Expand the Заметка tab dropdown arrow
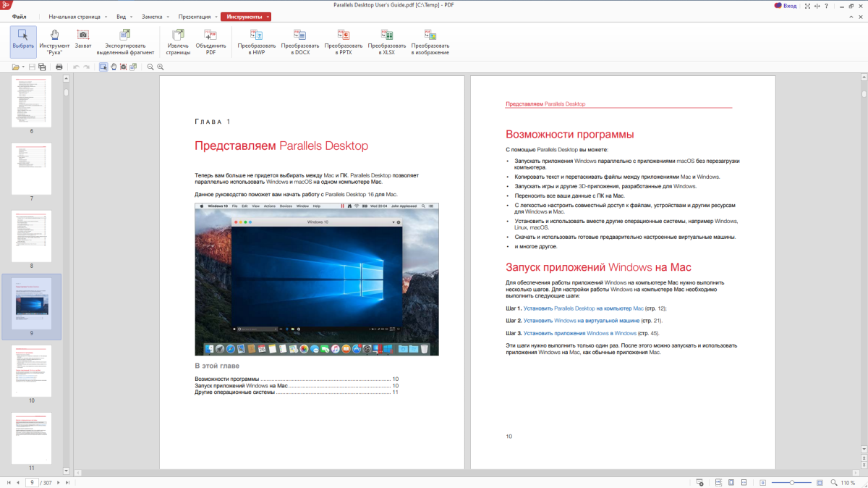The image size is (868, 488). pyautogui.click(x=169, y=17)
